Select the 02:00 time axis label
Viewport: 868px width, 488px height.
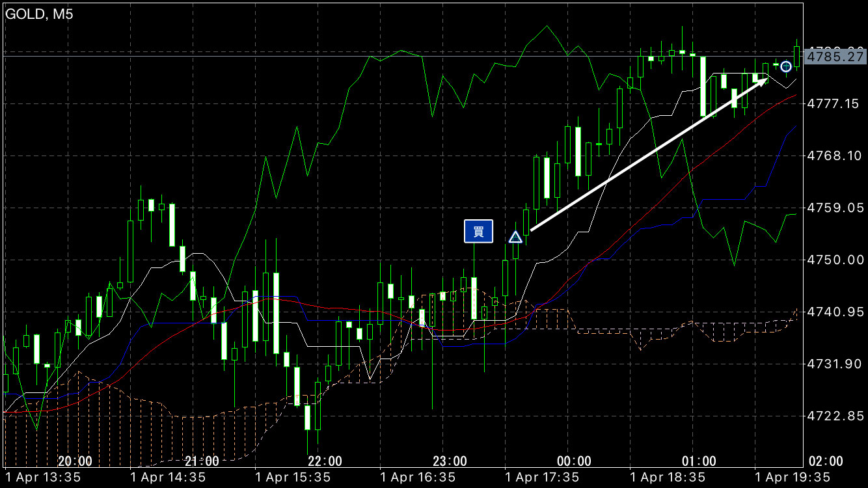click(826, 461)
